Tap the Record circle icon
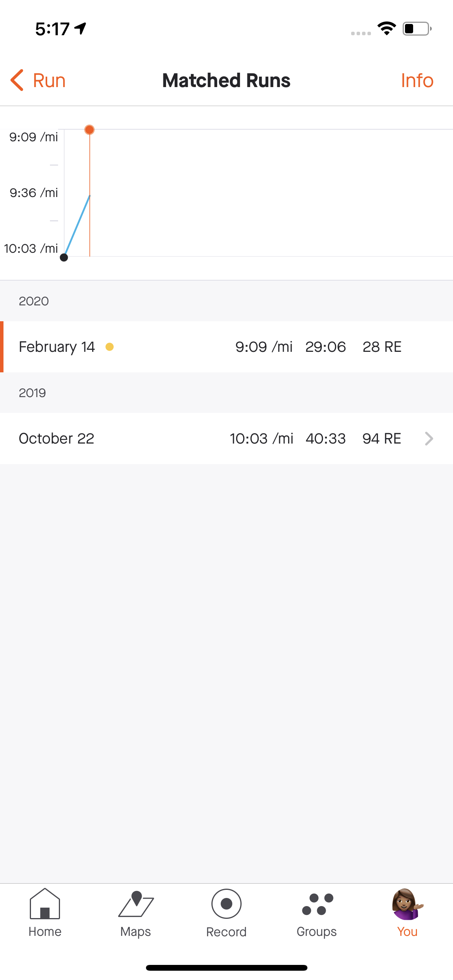 point(226,904)
